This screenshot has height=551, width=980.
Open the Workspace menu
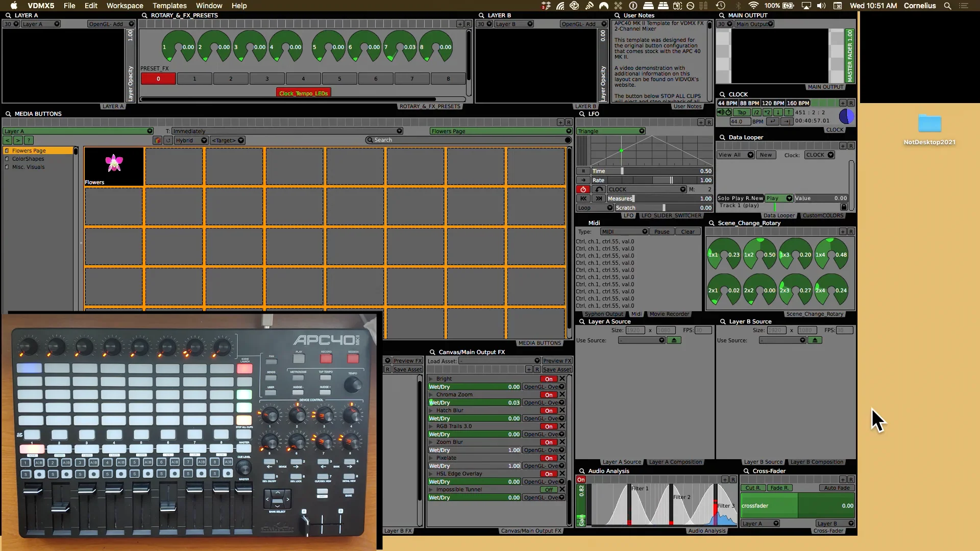(125, 6)
